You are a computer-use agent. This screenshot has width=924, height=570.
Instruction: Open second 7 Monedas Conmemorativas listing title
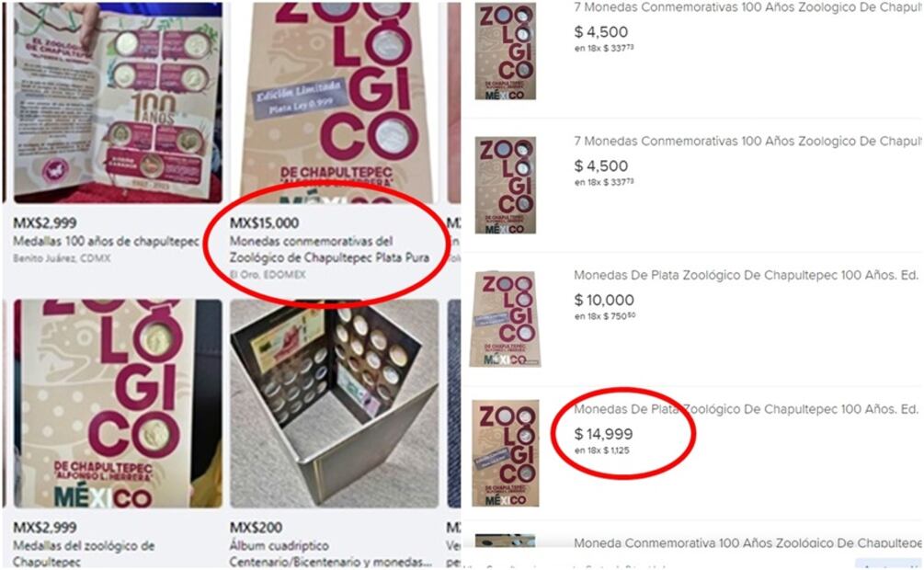(x=747, y=142)
